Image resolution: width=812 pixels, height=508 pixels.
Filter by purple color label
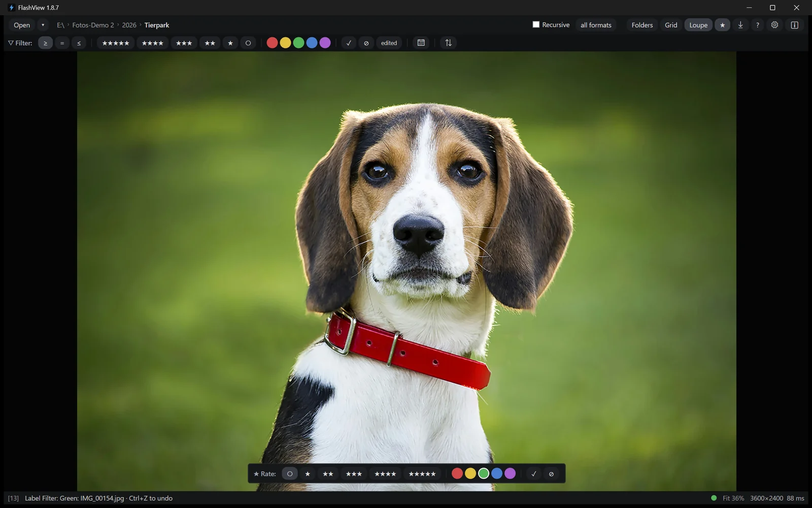coord(325,43)
